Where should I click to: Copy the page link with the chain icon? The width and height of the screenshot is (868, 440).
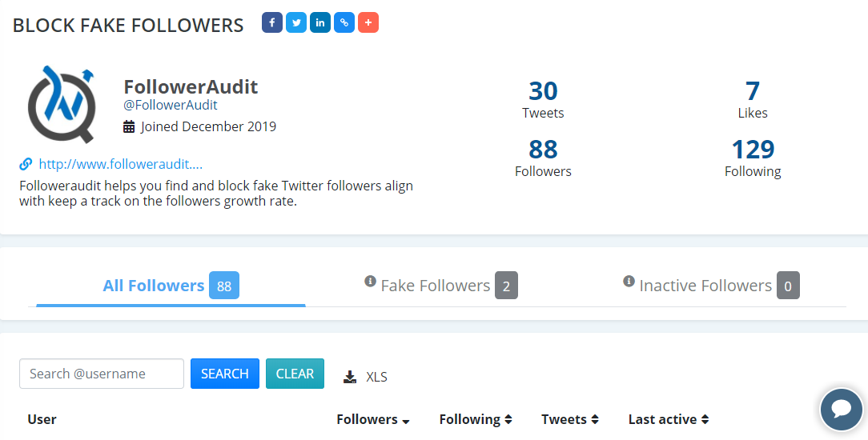click(344, 22)
